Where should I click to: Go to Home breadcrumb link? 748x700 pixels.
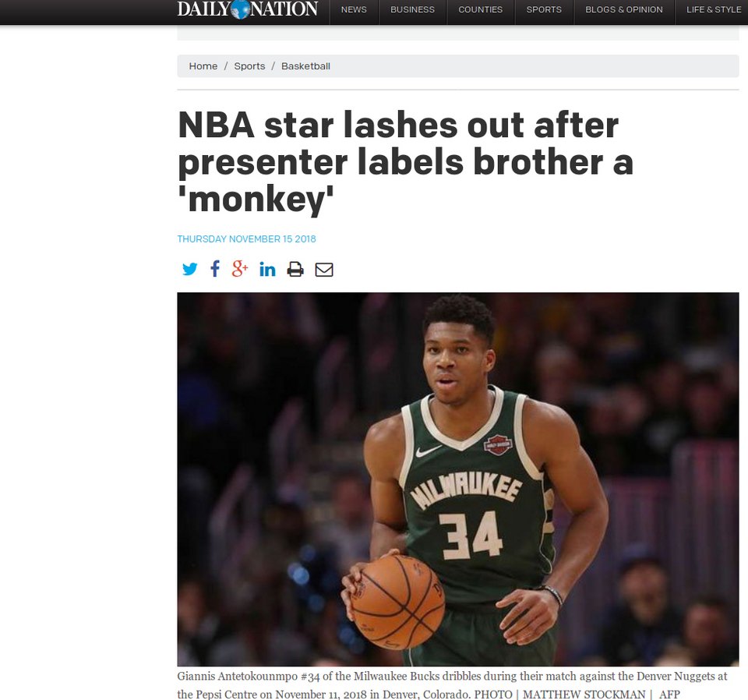pos(203,66)
